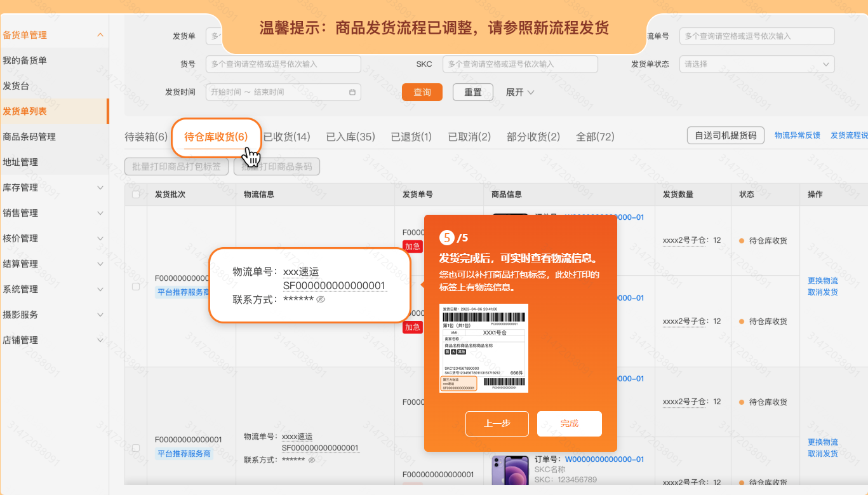Image resolution: width=868 pixels, height=495 pixels.
Task: Click 更换物流 in second row
Action: [823, 442]
